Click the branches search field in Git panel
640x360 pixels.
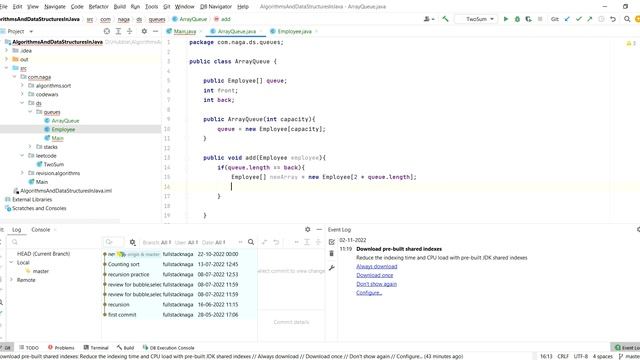pos(53,242)
